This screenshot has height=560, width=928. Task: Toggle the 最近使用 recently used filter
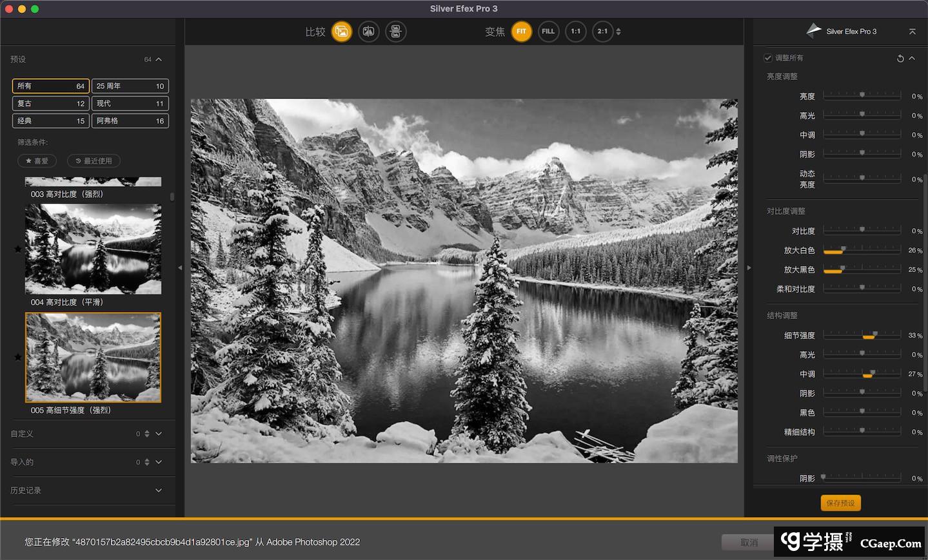pyautogui.click(x=94, y=161)
